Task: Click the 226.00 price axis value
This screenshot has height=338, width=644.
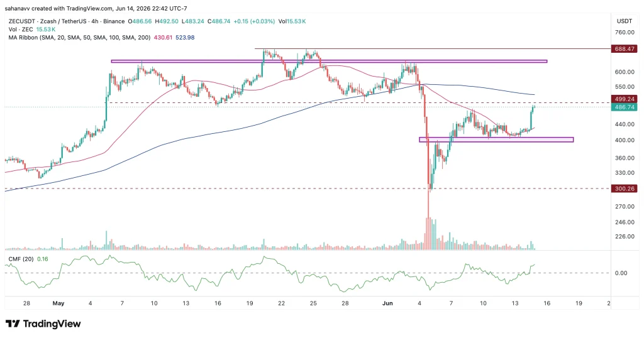Action: coord(625,236)
